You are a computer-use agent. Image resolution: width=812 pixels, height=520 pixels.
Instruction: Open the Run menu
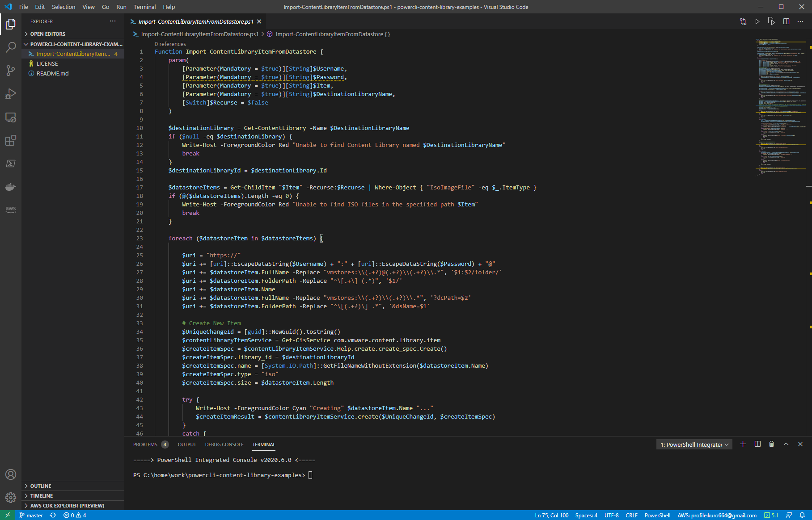121,7
